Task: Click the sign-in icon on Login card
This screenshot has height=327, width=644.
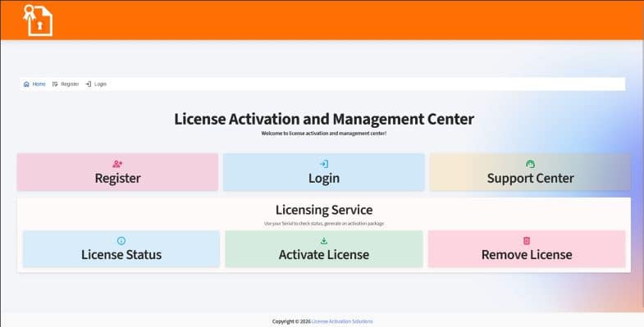Action: point(324,164)
